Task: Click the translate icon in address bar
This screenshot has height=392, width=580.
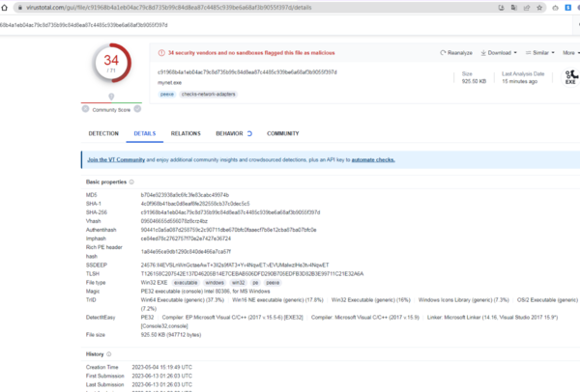Action: tap(514, 8)
